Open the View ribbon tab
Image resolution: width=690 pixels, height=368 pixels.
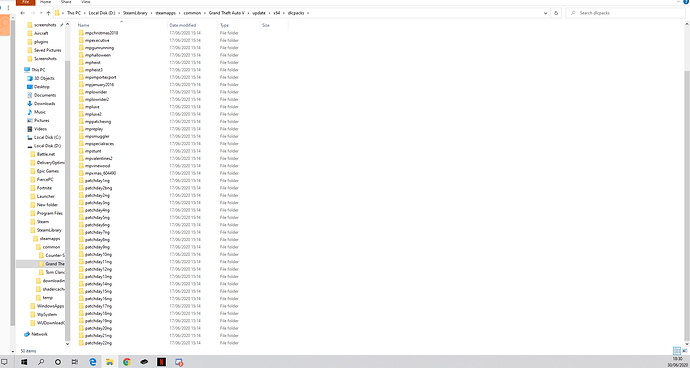coord(85,2)
